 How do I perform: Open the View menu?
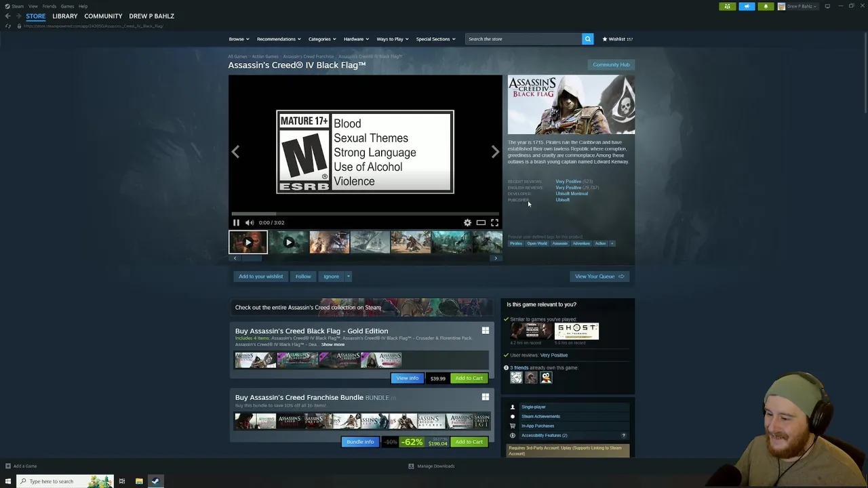[x=33, y=6]
